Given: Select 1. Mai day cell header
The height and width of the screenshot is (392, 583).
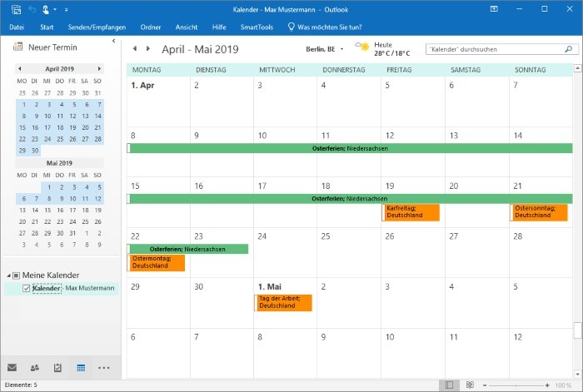Looking at the screenshot, I should [270, 286].
